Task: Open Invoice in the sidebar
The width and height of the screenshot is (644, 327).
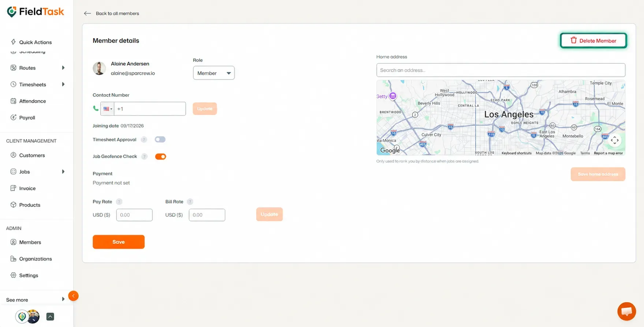Action: coord(27,188)
